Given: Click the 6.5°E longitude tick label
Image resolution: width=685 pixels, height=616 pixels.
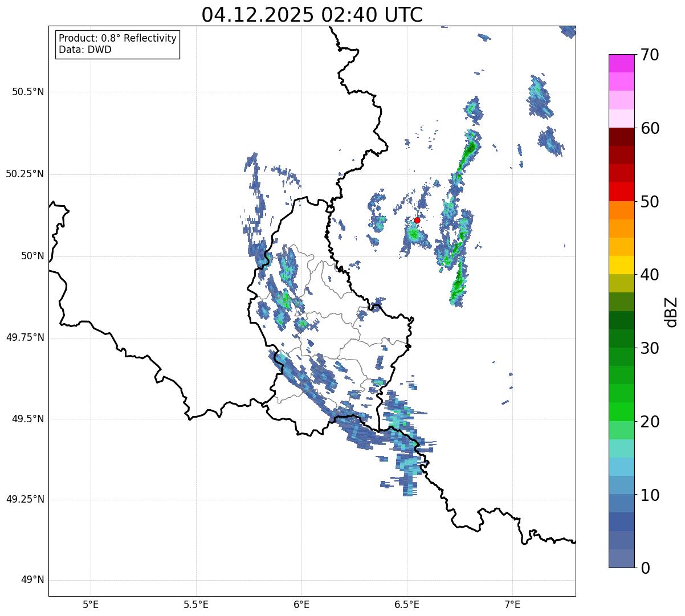Looking at the screenshot, I should [x=407, y=604].
